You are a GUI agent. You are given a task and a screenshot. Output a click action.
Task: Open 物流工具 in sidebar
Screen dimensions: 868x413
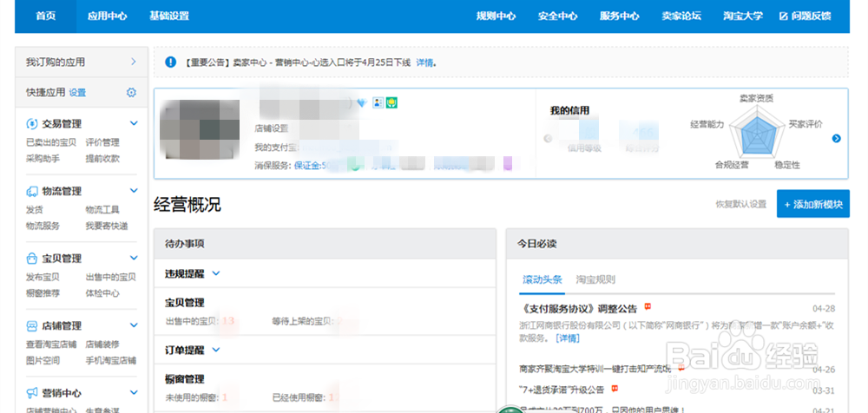pos(102,210)
